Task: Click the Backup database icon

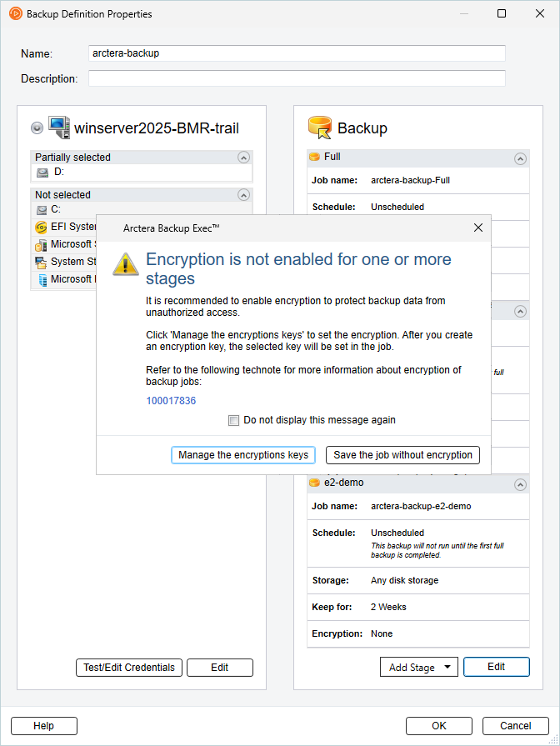Action: point(320,128)
